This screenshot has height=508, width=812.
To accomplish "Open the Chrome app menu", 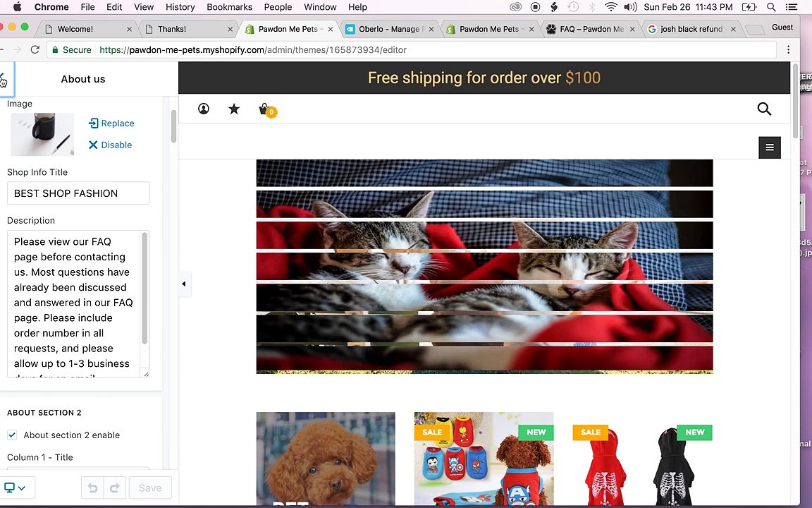I will (51, 7).
